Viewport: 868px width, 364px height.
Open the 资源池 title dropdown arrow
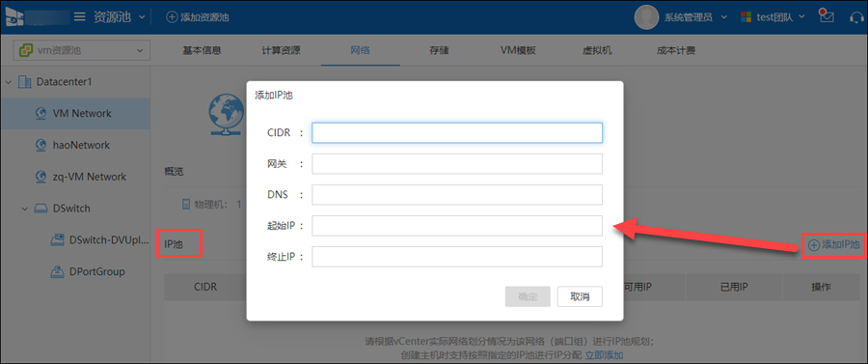coord(142,17)
